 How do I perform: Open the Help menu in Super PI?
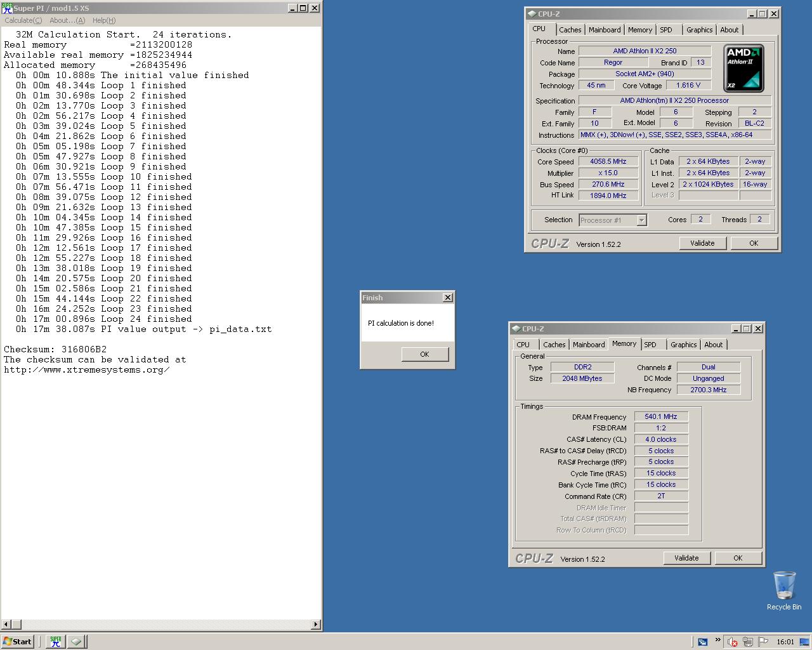[x=104, y=20]
